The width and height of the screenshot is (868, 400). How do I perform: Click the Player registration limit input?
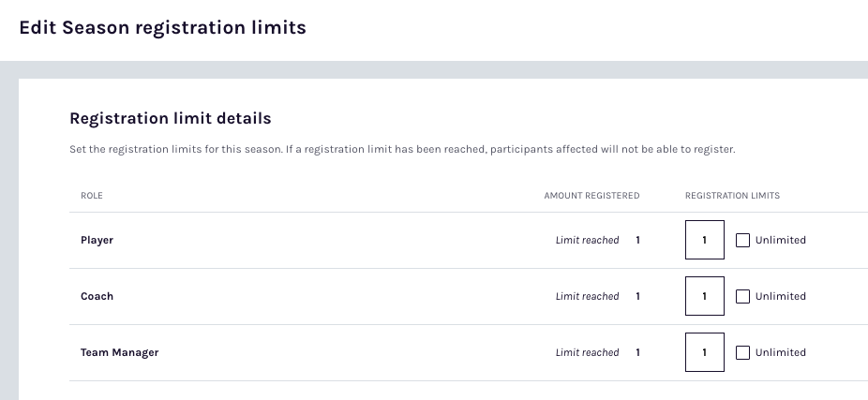pyautogui.click(x=705, y=240)
